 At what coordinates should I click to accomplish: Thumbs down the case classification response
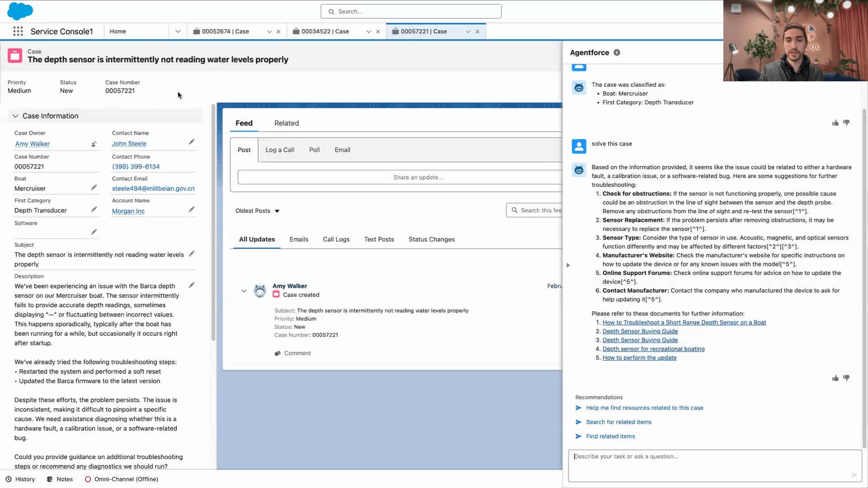tap(846, 123)
